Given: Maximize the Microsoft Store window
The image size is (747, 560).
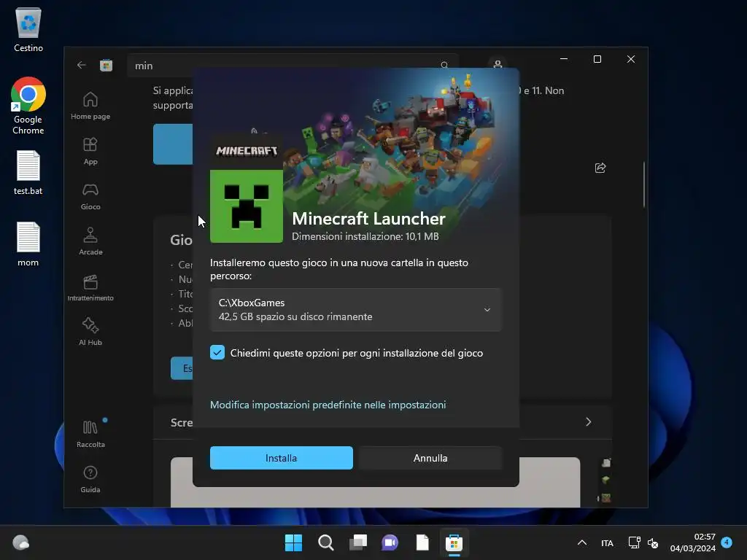Looking at the screenshot, I should pyautogui.click(x=597, y=59).
